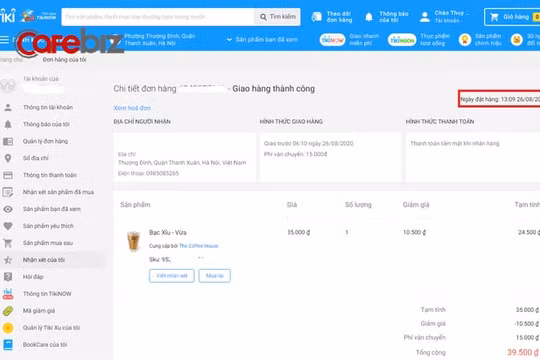Select Sổ địa chỉ menu label
Image resolution: width=540 pixels, height=360 pixels.
coord(35,158)
